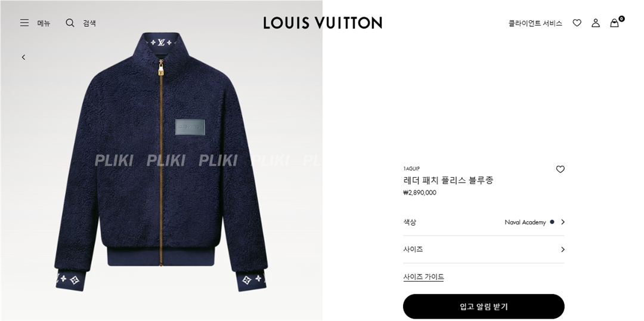Open the shopping bag icon

pyautogui.click(x=614, y=23)
